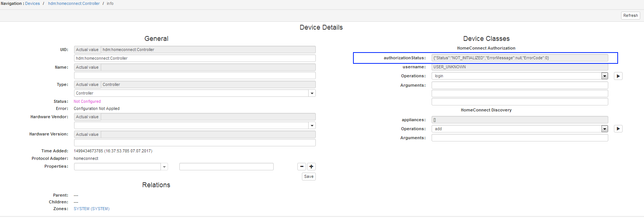Open the SYSTEM (SYSTEM) zone link
This screenshot has width=644, height=221.
(x=91, y=209)
